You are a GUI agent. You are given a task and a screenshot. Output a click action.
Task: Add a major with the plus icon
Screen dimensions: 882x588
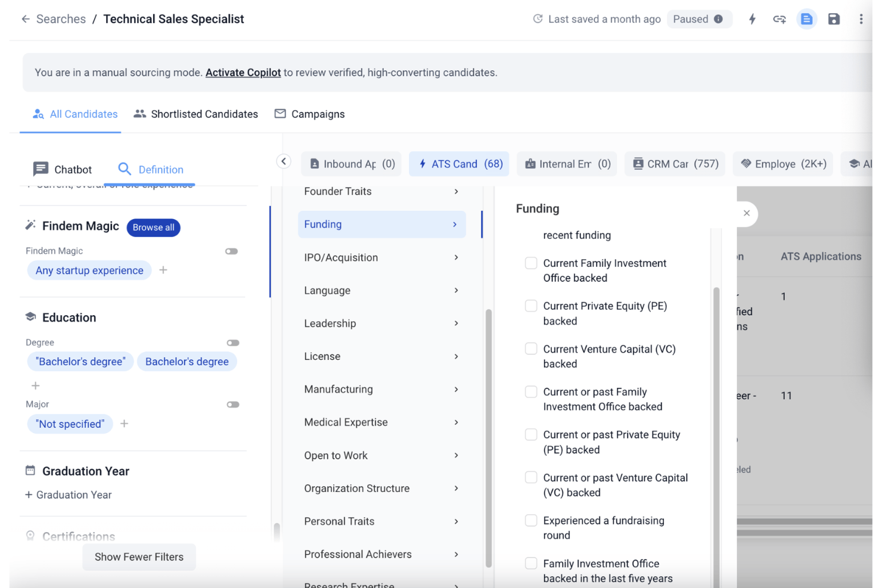(x=124, y=424)
